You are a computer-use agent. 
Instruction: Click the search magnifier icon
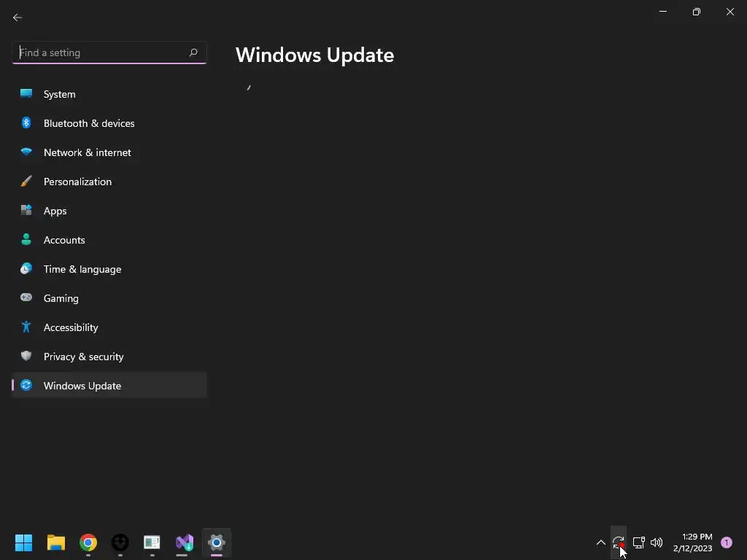193,52
